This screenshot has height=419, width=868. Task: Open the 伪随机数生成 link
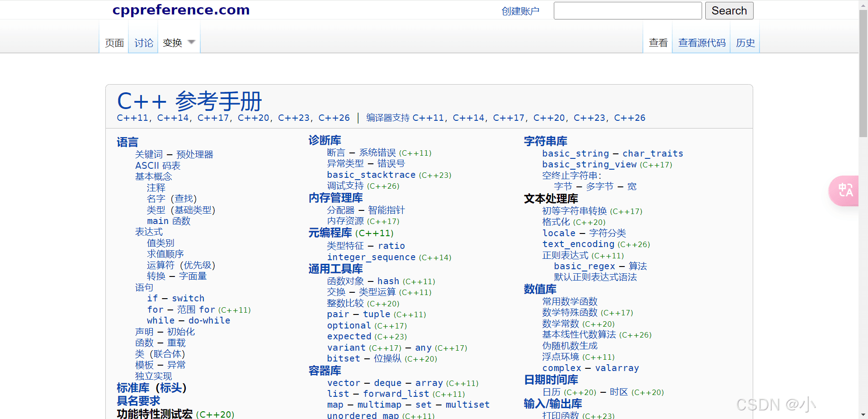point(570,346)
